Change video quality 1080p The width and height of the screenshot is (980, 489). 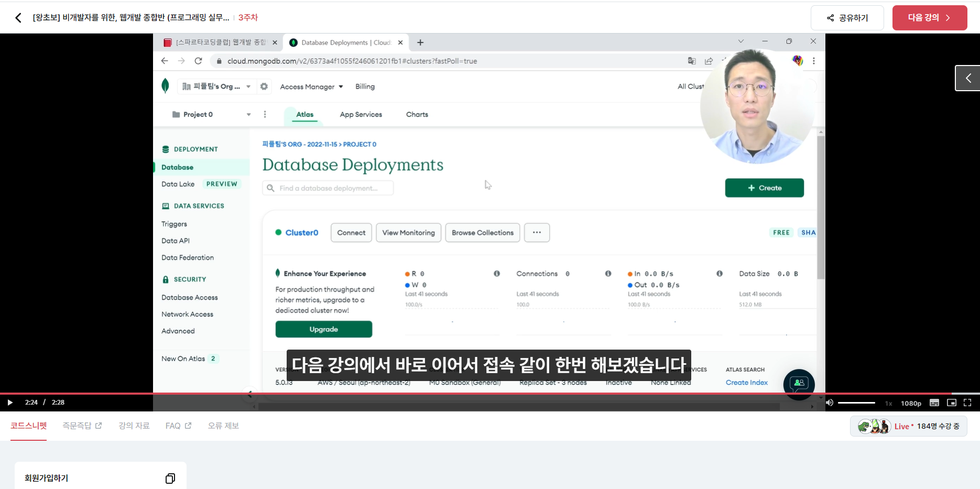911,403
